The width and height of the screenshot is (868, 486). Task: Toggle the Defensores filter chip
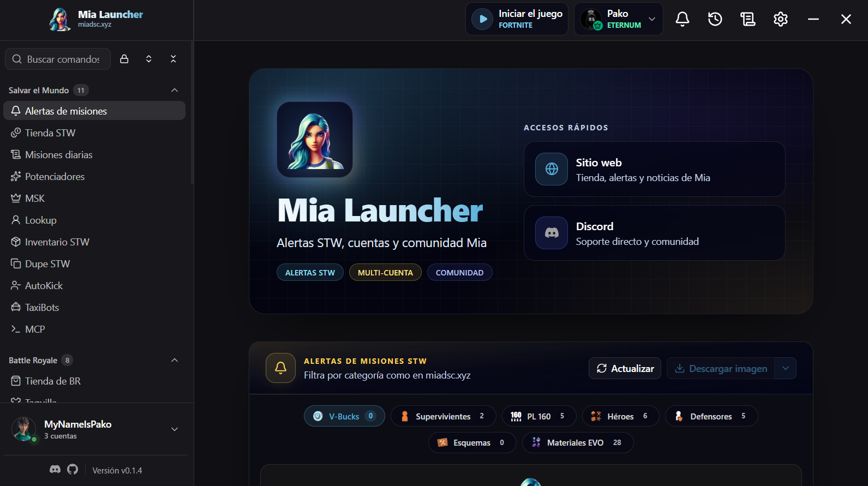(711, 416)
